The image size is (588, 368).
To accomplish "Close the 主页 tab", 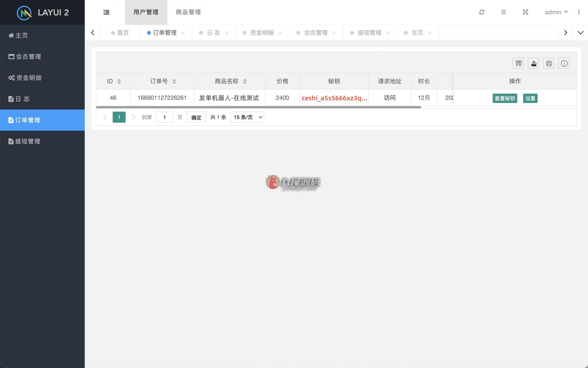I will pos(430,33).
